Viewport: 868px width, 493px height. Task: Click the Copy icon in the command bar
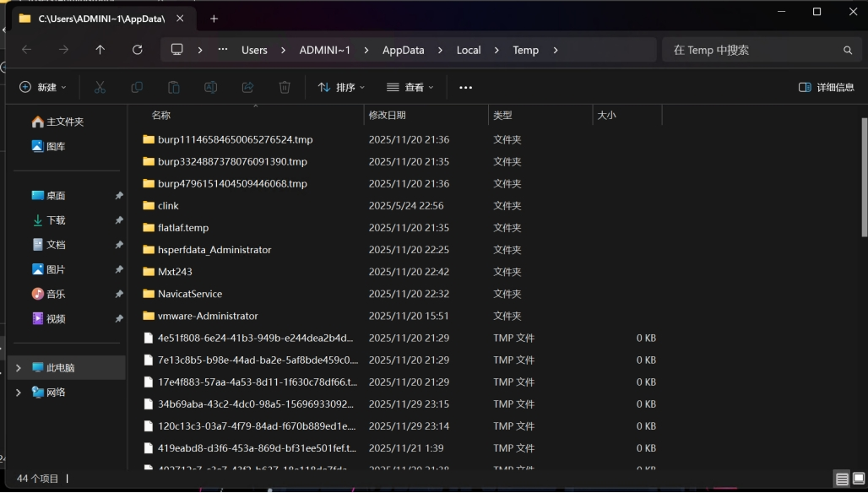pos(137,87)
